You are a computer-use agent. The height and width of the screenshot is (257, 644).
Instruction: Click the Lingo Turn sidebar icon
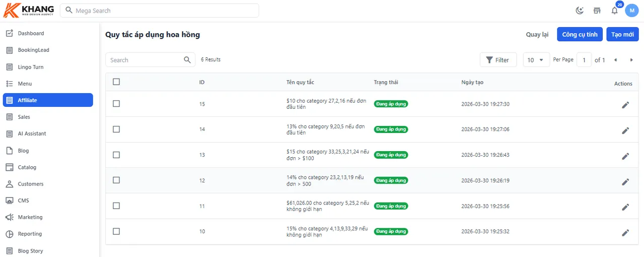coord(9,67)
